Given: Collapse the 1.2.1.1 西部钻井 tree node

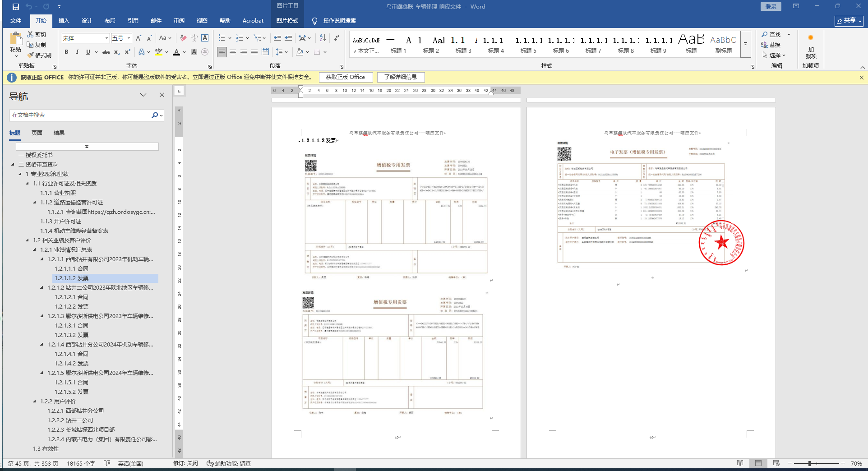Looking at the screenshot, I should [42, 259].
